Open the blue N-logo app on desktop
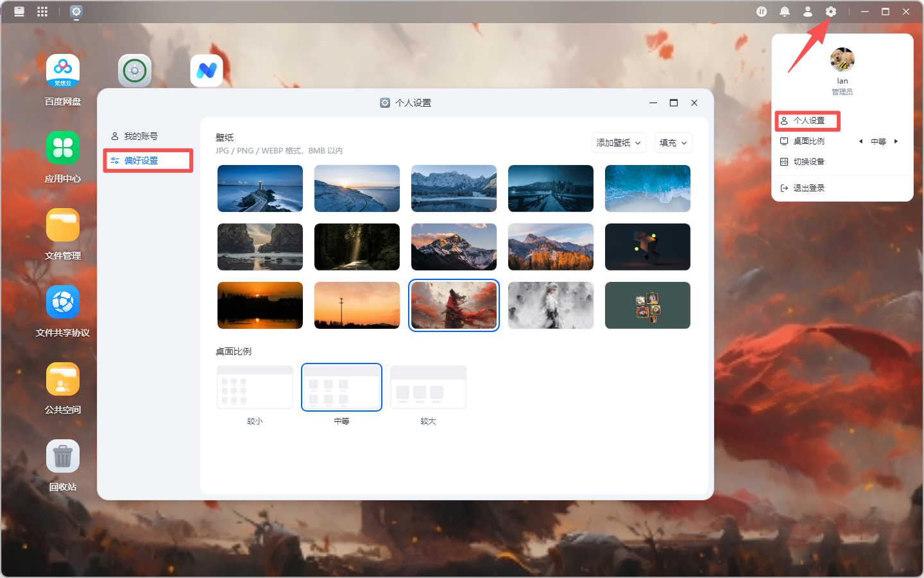The image size is (924, 578). tap(207, 71)
